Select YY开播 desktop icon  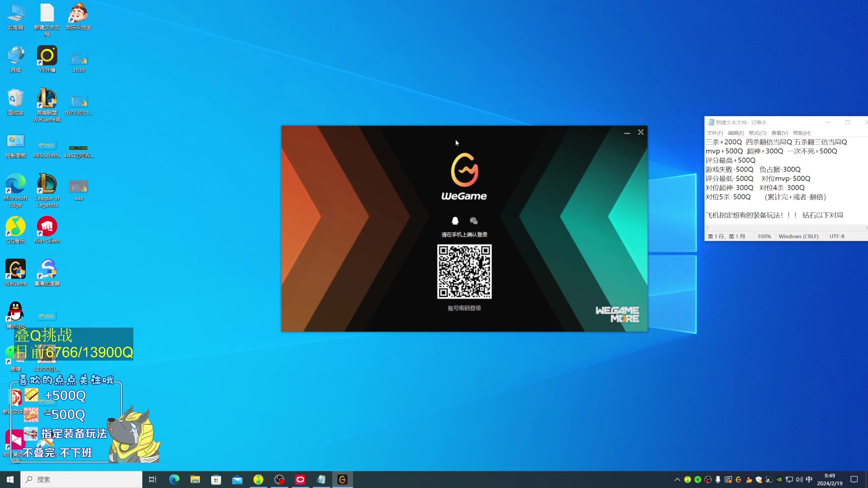pos(47,60)
